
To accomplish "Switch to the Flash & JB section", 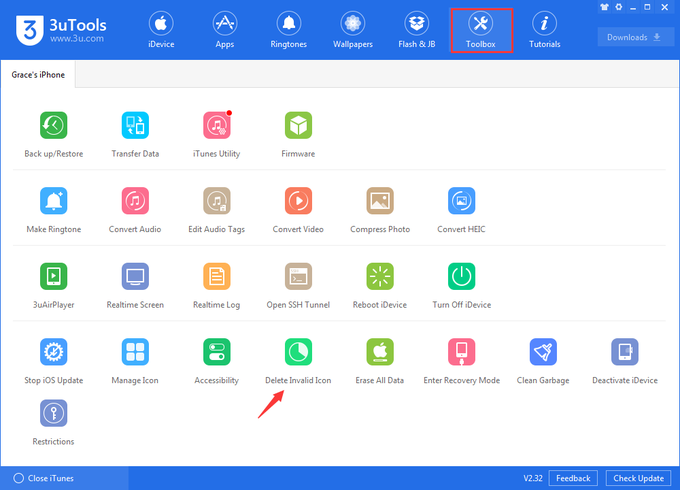I will point(417,30).
